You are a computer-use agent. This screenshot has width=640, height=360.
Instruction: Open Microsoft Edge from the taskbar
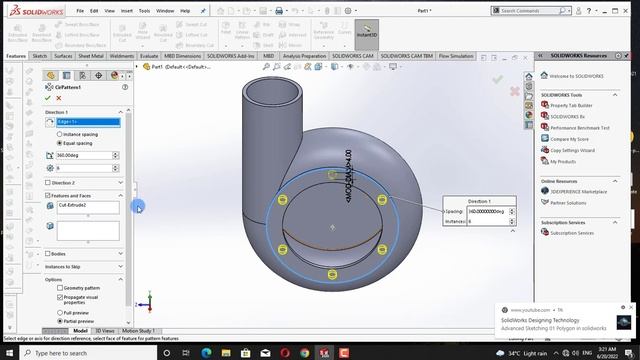(206, 353)
